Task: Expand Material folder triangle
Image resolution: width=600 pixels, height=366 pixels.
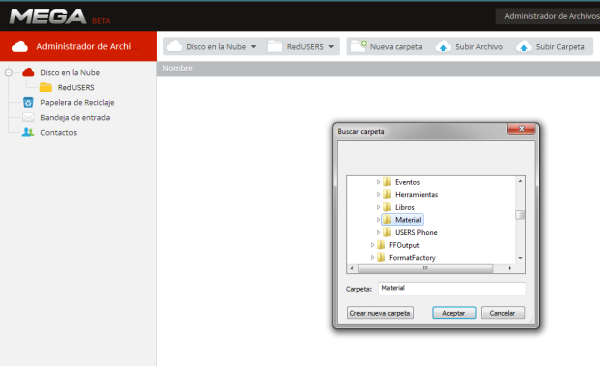Action: [x=378, y=220]
